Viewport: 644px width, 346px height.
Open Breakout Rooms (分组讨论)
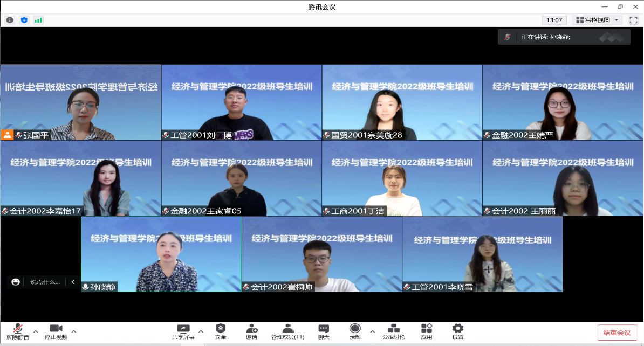394,331
